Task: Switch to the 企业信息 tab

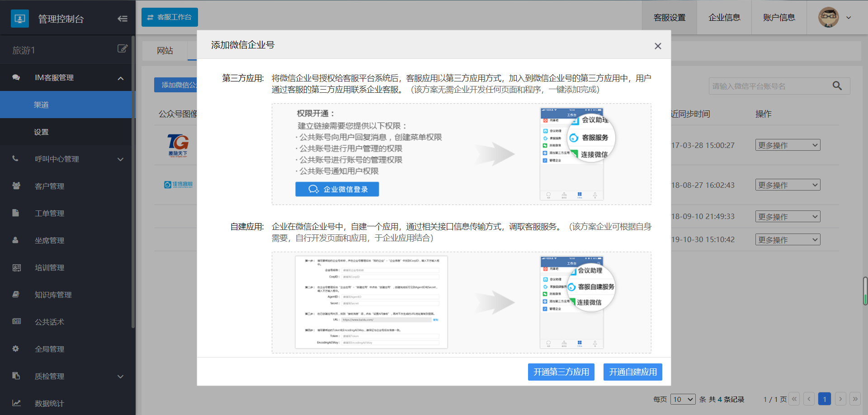Action: [724, 18]
